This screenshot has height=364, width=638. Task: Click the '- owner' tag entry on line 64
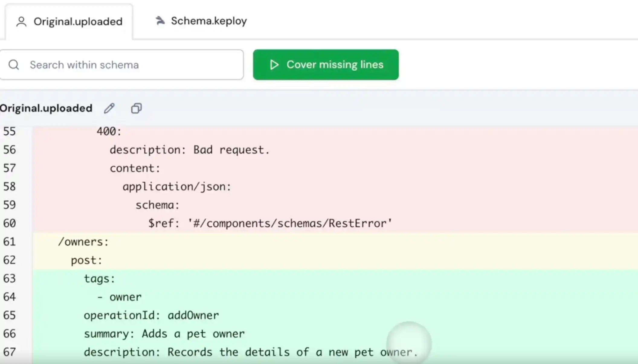coord(119,297)
